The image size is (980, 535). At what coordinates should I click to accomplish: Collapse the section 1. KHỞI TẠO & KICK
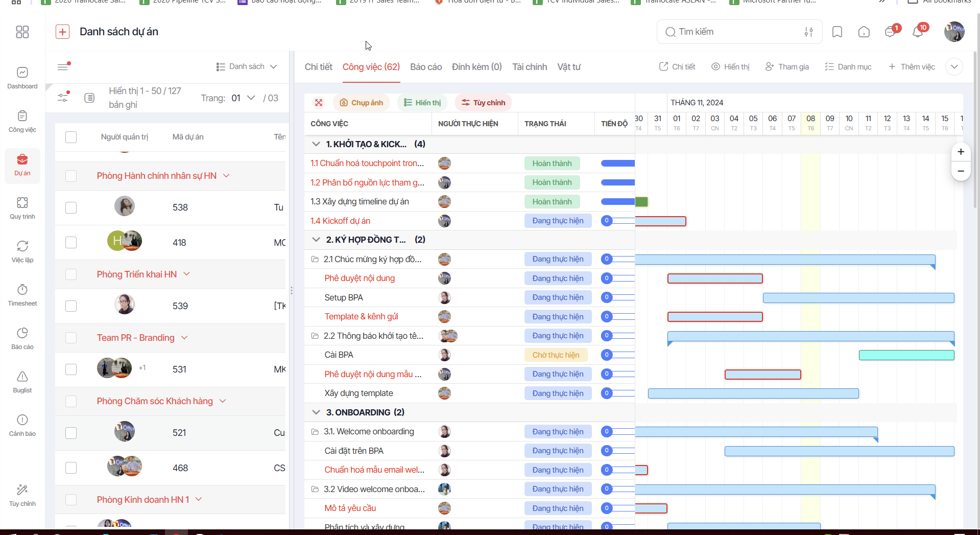point(316,144)
